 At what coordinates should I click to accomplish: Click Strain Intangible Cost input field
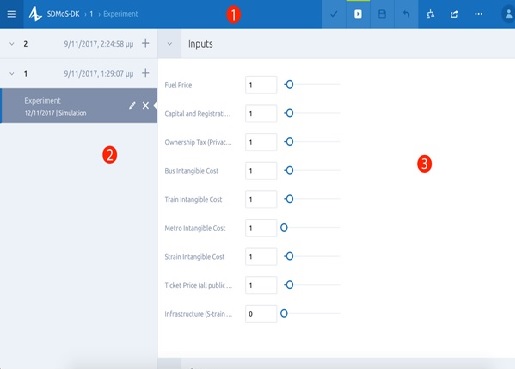point(261,256)
